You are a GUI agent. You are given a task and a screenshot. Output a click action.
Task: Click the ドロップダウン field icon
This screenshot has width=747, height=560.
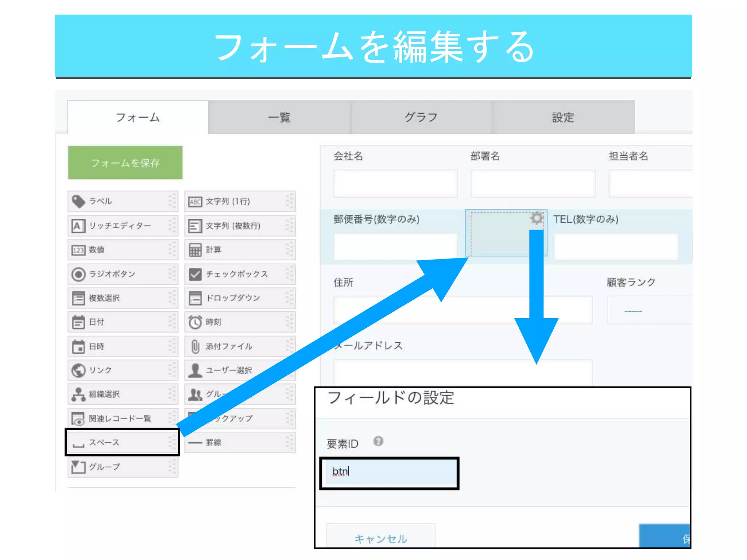(195, 298)
